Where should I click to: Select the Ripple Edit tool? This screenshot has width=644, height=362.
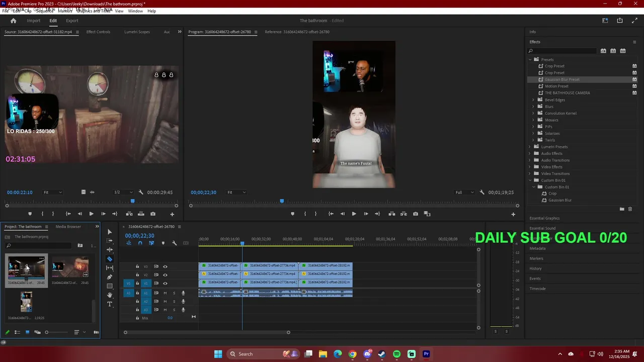(x=110, y=250)
